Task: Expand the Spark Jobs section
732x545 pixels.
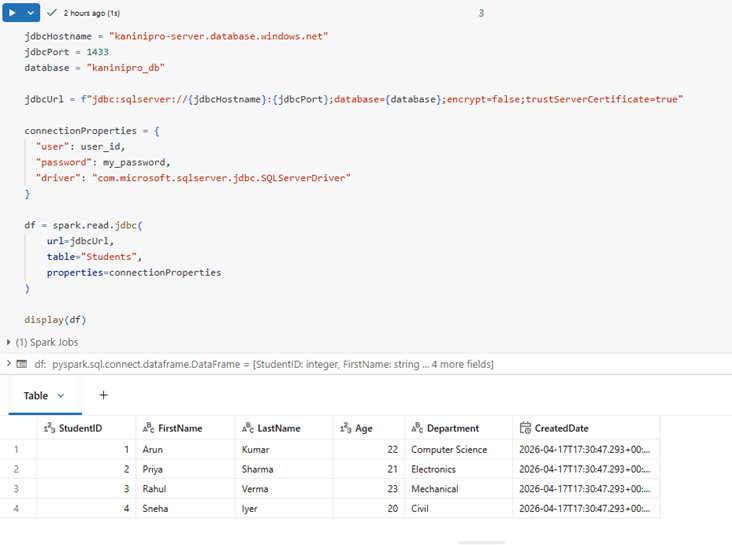Action: point(10,342)
